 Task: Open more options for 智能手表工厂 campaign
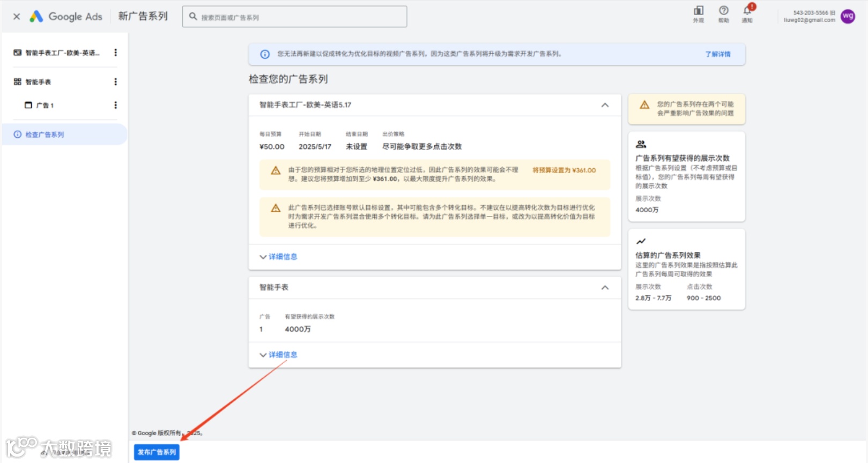115,53
